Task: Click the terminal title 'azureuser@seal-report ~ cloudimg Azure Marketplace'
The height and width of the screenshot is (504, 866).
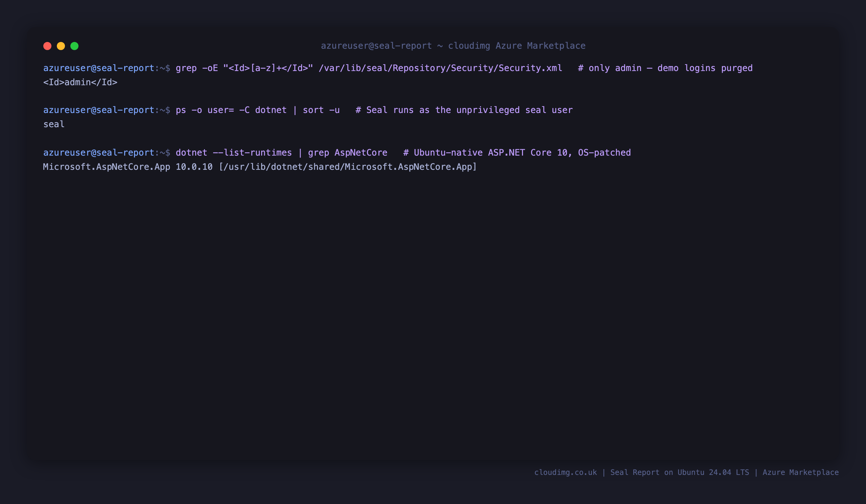Action: click(x=453, y=46)
